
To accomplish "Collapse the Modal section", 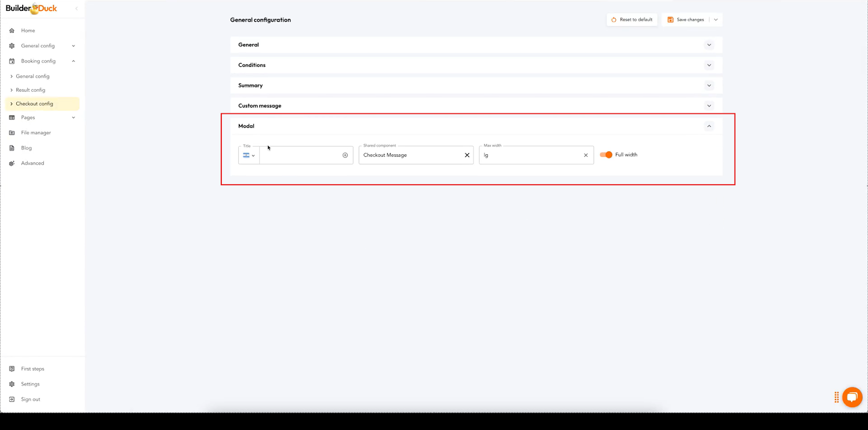I will click(x=709, y=126).
